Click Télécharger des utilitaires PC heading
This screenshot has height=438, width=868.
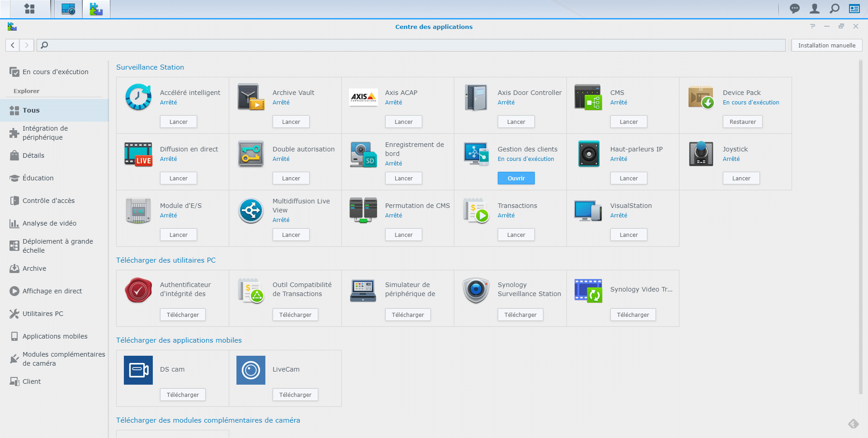point(166,260)
